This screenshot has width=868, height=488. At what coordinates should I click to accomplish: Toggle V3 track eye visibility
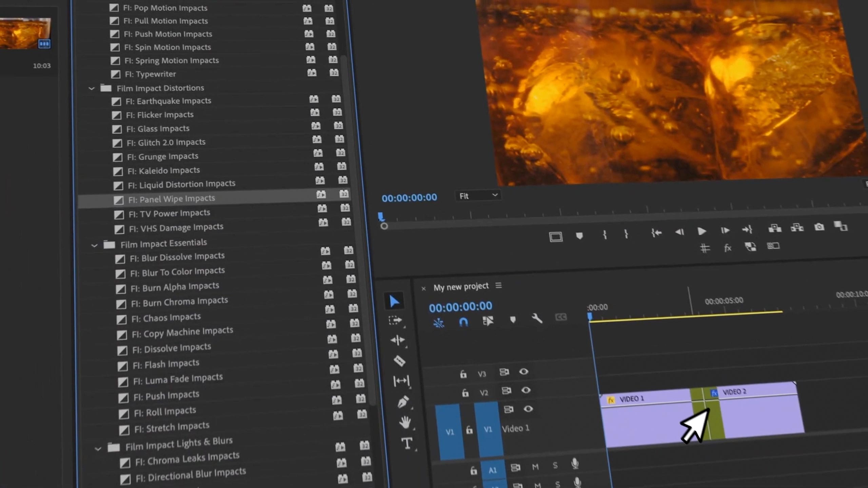(x=524, y=372)
